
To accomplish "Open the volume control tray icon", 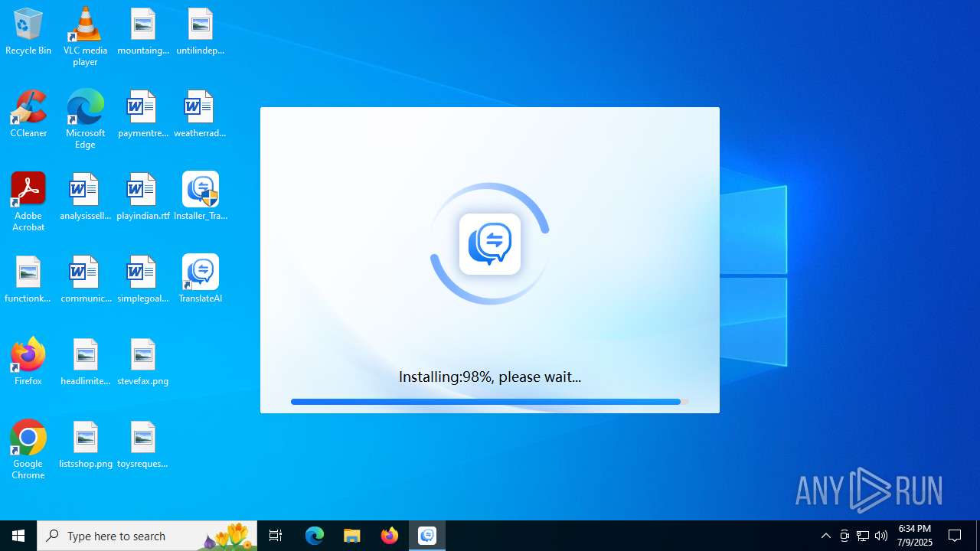I will click(881, 536).
